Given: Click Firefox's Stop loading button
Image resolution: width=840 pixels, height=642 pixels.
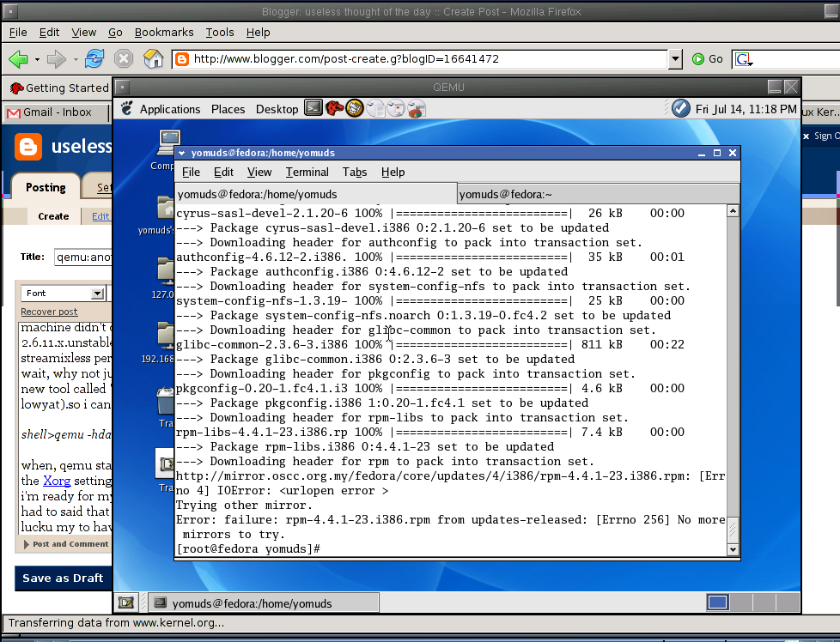Looking at the screenshot, I should point(124,58).
